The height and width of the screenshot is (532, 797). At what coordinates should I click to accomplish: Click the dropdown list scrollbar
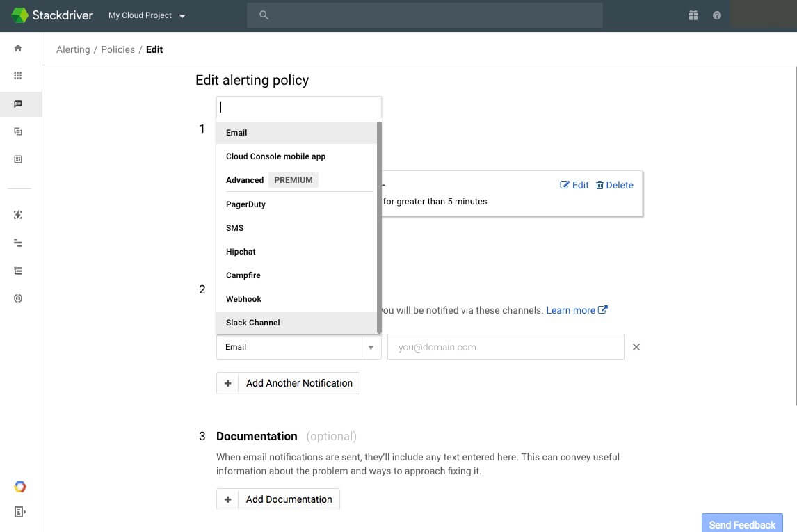(379, 227)
